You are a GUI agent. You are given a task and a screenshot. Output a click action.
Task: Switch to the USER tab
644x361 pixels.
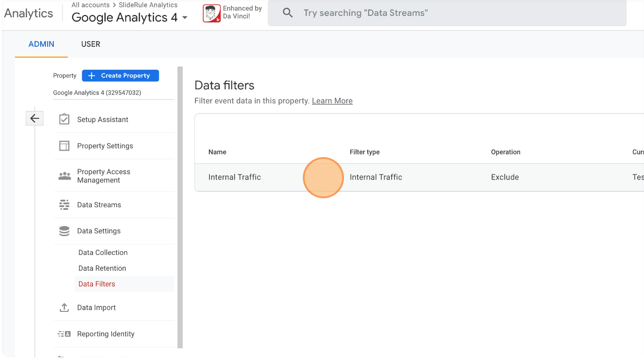click(91, 44)
